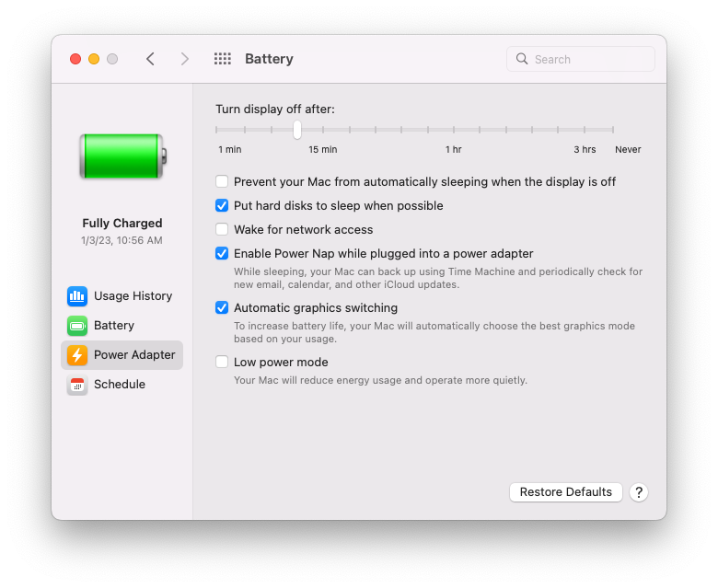
Task: Open the Usage History pane
Action: [x=133, y=296]
